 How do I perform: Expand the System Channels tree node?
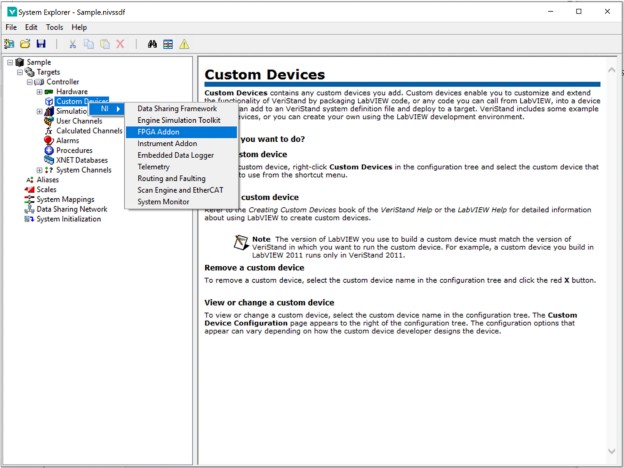pyautogui.click(x=39, y=170)
